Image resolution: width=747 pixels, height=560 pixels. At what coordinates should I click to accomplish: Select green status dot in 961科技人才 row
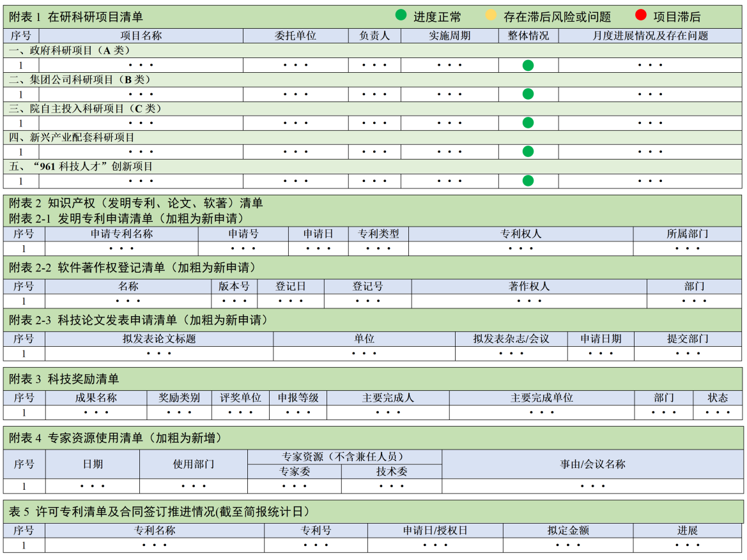click(x=528, y=181)
